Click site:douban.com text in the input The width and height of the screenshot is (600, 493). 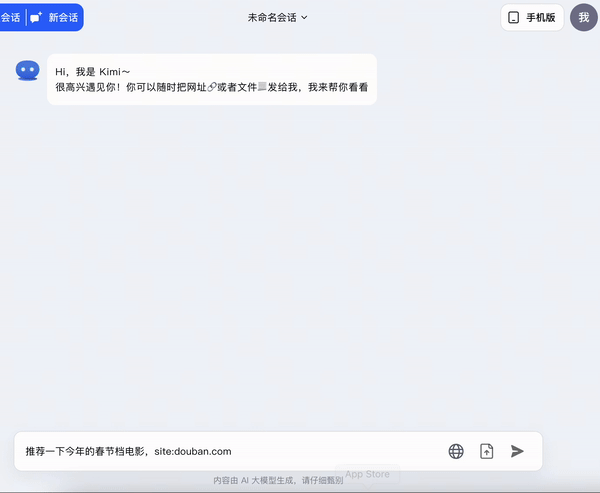pyautogui.click(x=193, y=451)
